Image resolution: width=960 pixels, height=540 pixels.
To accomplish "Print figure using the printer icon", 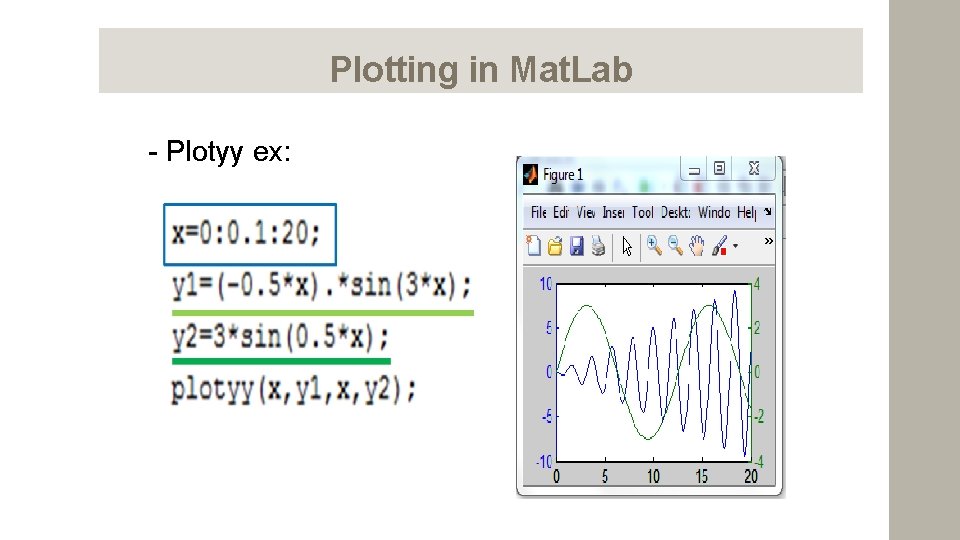I will pos(598,246).
